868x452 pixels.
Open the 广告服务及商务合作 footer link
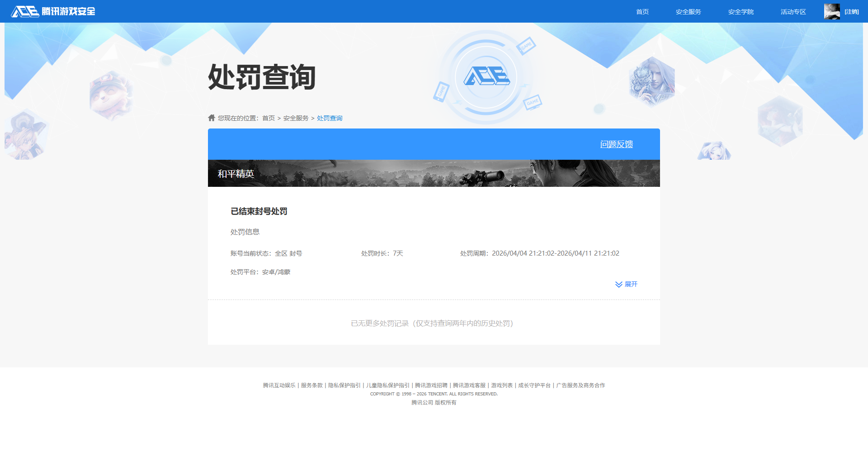(580, 385)
